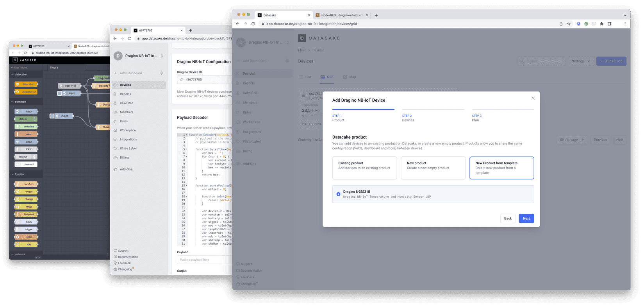Choose New Product from template card
This screenshot has height=308, width=644.
(501, 168)
